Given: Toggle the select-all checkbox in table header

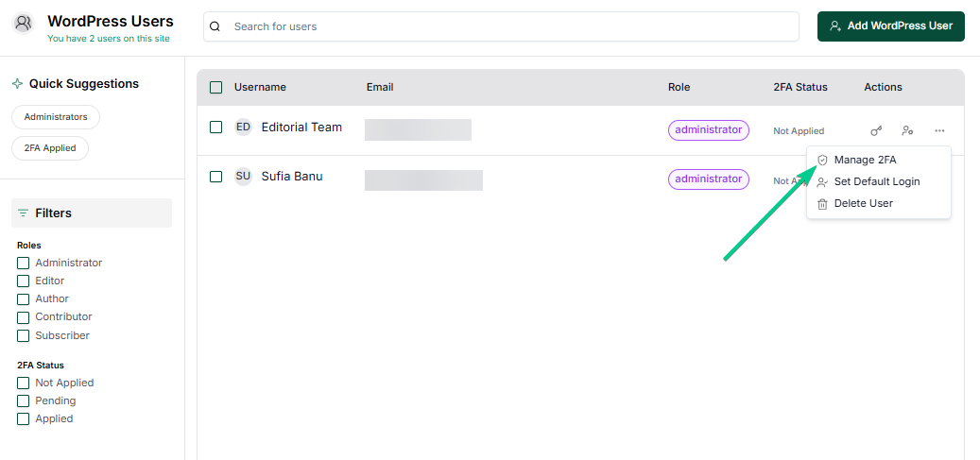Looking at the screenshot, I should pyautogui.click(x=215, y=87).
